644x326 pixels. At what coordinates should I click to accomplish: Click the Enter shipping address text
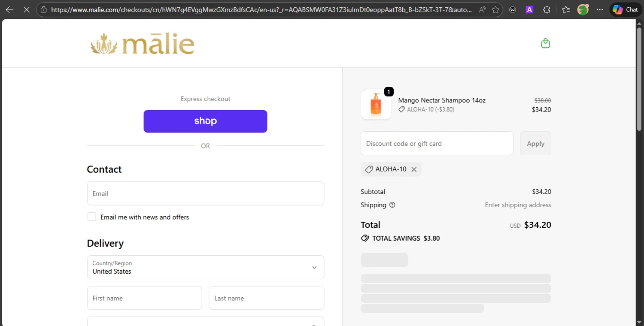(518, 205)
